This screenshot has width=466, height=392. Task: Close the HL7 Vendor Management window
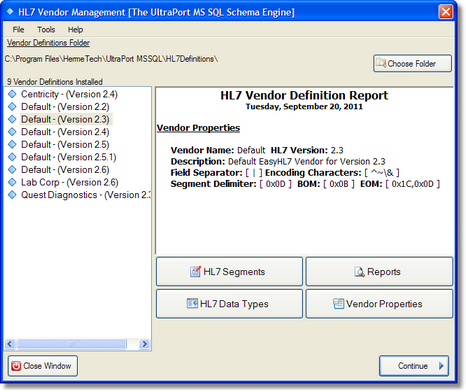coord(446,12)
